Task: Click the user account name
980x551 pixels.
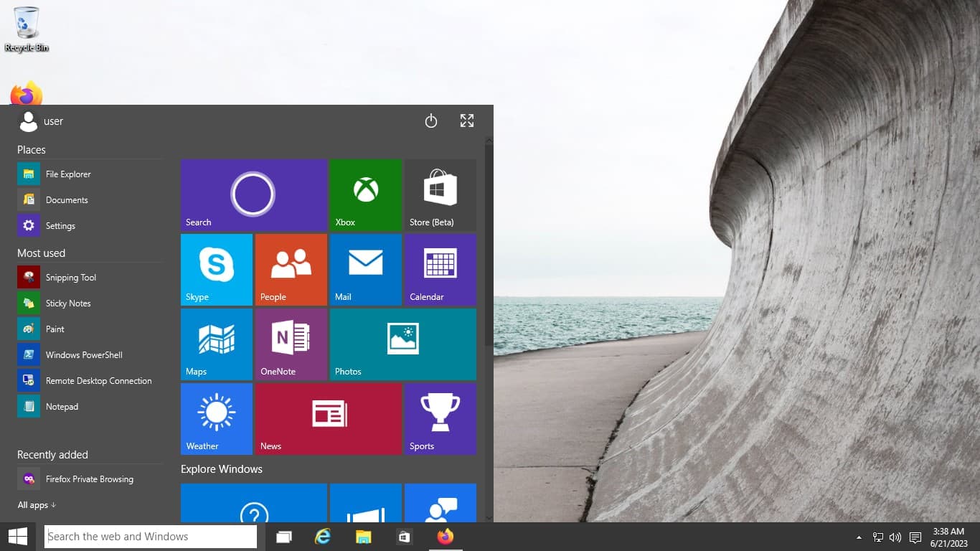Action: (53, 121)
